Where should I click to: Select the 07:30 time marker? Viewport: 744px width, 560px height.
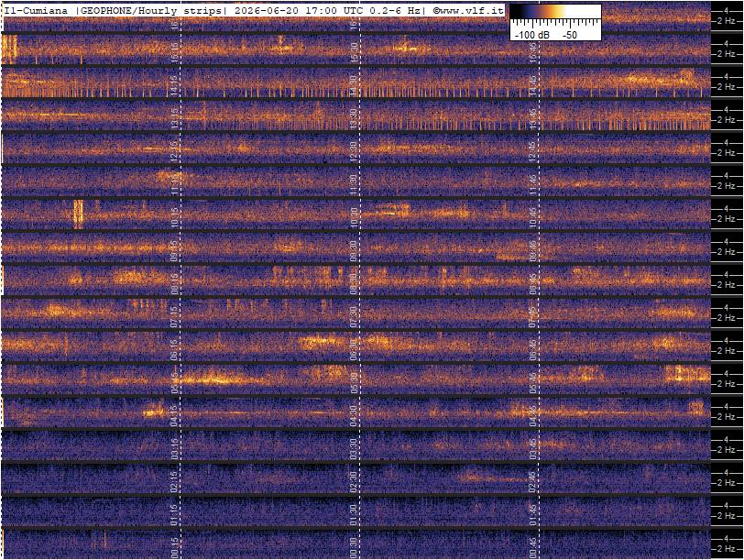pyautogui.click(x=354, y=316)
